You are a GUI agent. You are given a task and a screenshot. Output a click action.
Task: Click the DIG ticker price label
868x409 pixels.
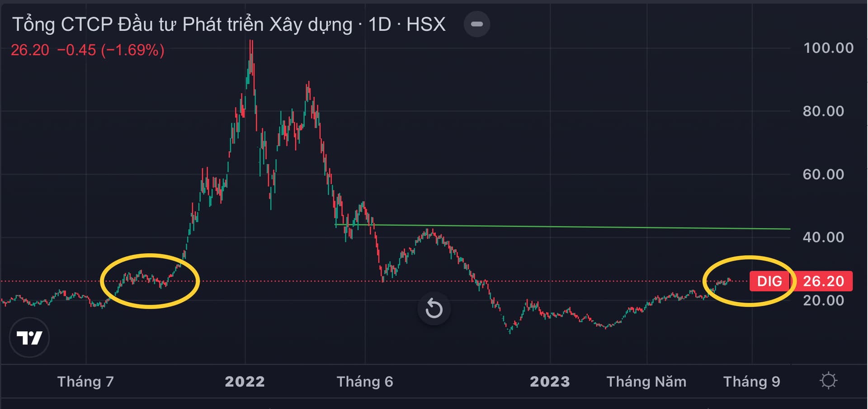769,281
